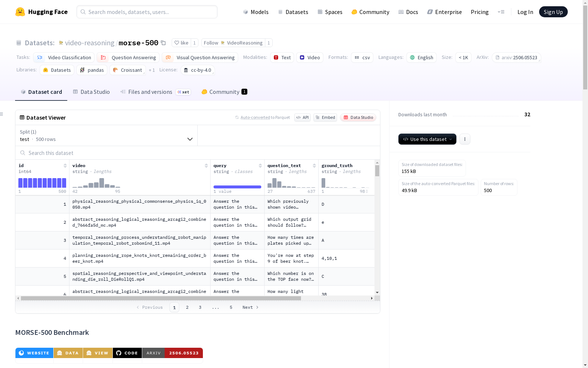Open the Community tab with 1 discussion
This screenshot has height=368, width=588.
point(224,92)
